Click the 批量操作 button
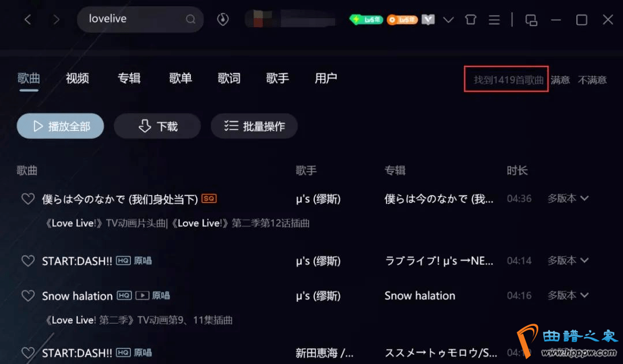This screenshot has width=623, height=364. [254, 126]
